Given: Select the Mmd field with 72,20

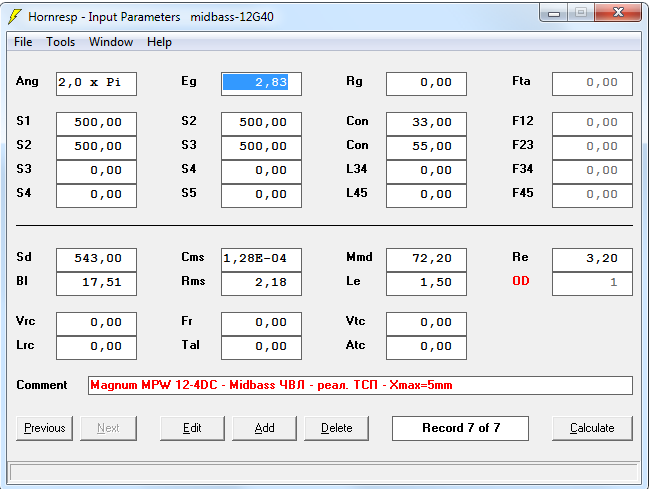Looking at the screenshot, I should pyautogui.click(x=426, y=260).
